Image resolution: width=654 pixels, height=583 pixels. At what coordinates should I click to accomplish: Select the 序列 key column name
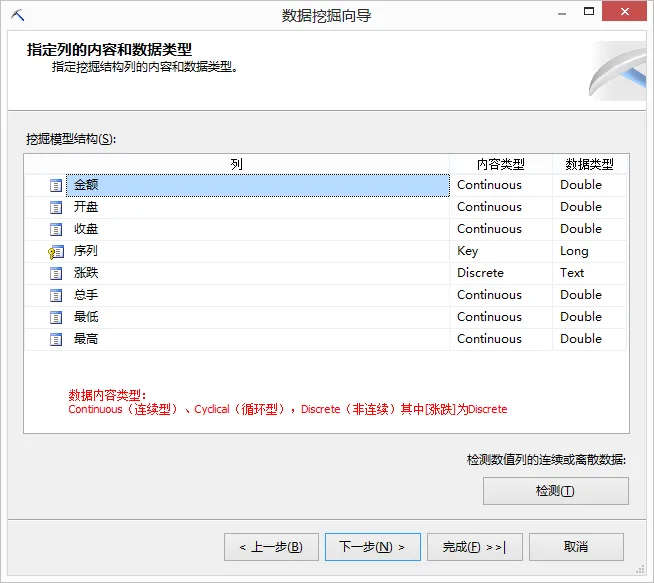click(258, 251)
